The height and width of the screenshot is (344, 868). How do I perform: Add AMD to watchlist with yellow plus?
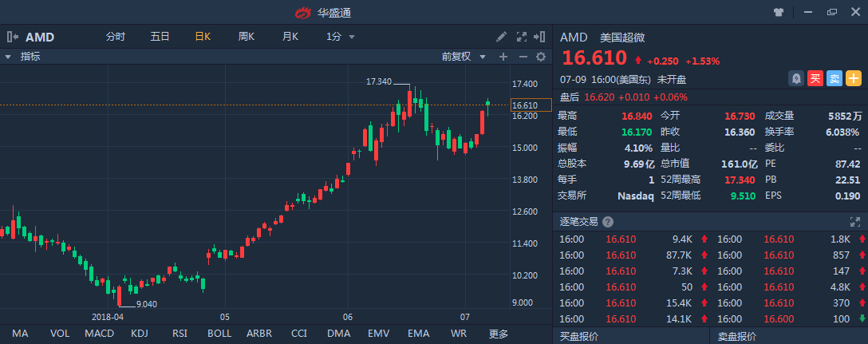(x=854, y=79)
